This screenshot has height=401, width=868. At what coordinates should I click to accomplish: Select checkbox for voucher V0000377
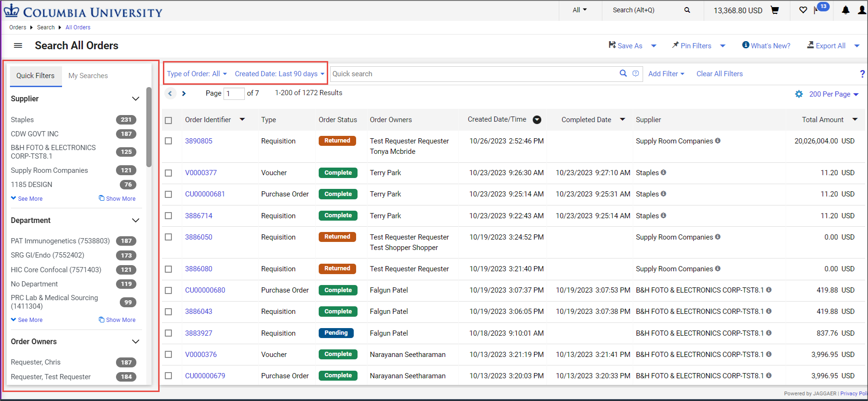(169, 173)
